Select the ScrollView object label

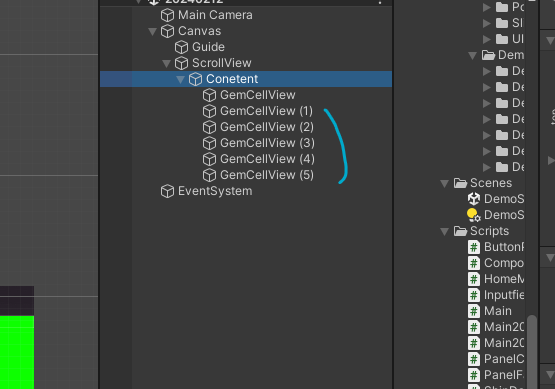(x=222, y=63)
